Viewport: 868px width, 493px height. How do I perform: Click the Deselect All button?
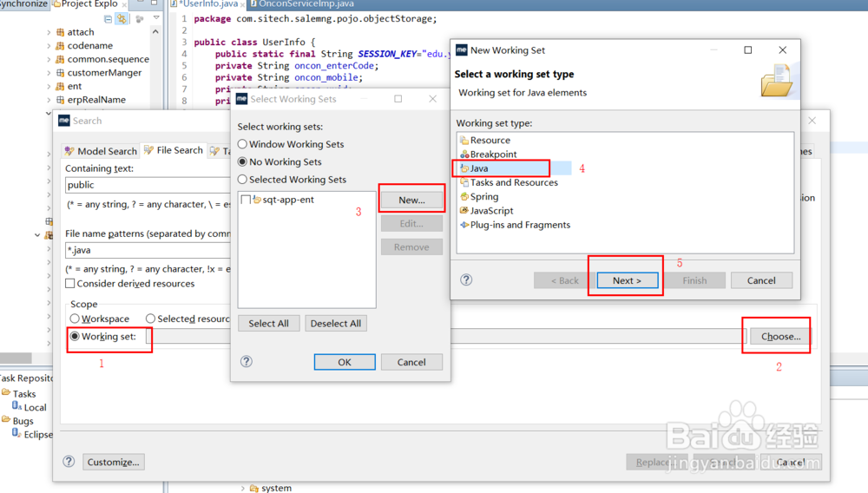[335, 323]
